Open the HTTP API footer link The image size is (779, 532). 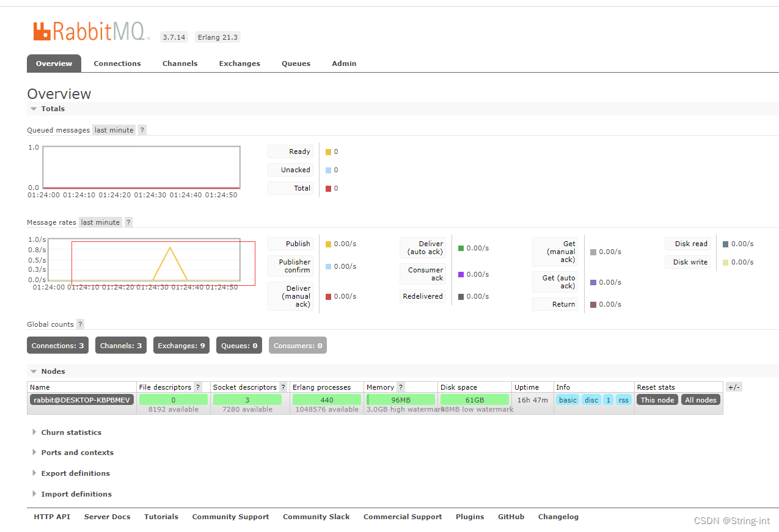click(52, 517)
